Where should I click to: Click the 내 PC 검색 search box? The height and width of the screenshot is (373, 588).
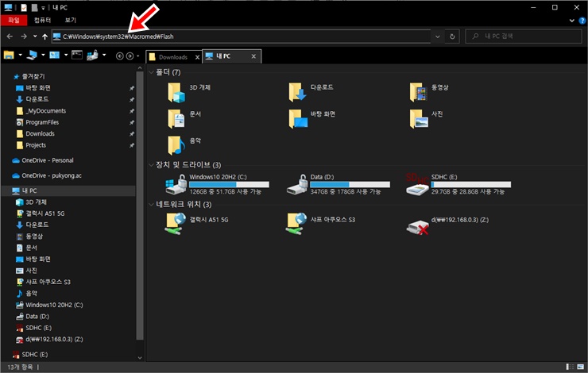(x=524, y=37)
